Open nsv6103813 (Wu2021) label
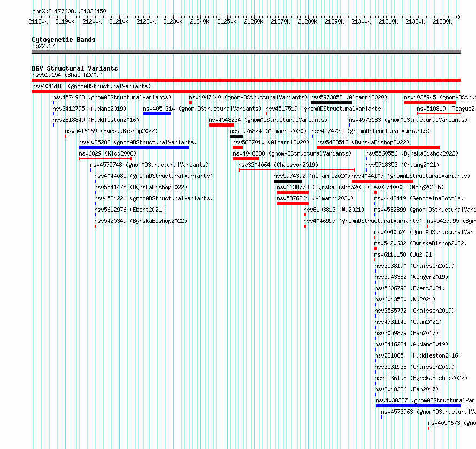Screen dimensions: 476x449 point(334,210)
